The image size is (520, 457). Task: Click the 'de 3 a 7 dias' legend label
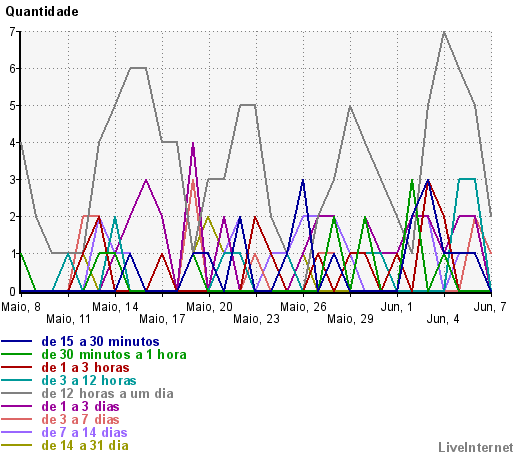point(80,420)
